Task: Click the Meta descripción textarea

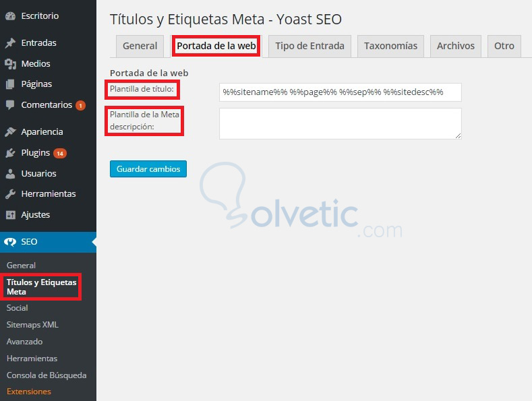Action: tap(341, 124)
